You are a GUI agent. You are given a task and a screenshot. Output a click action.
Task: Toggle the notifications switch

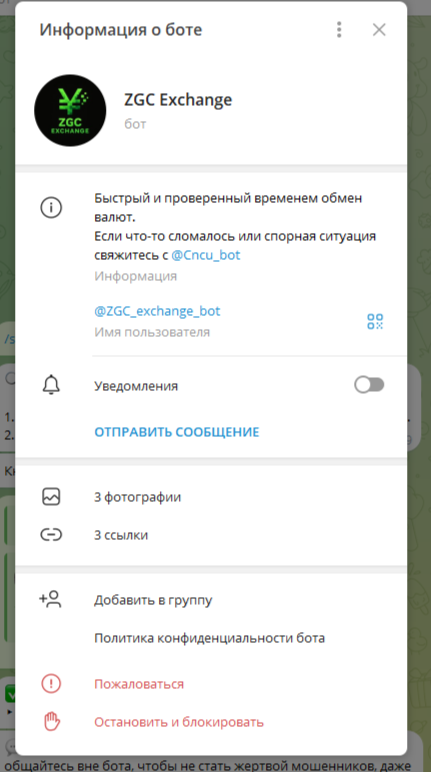pos(369,385)
